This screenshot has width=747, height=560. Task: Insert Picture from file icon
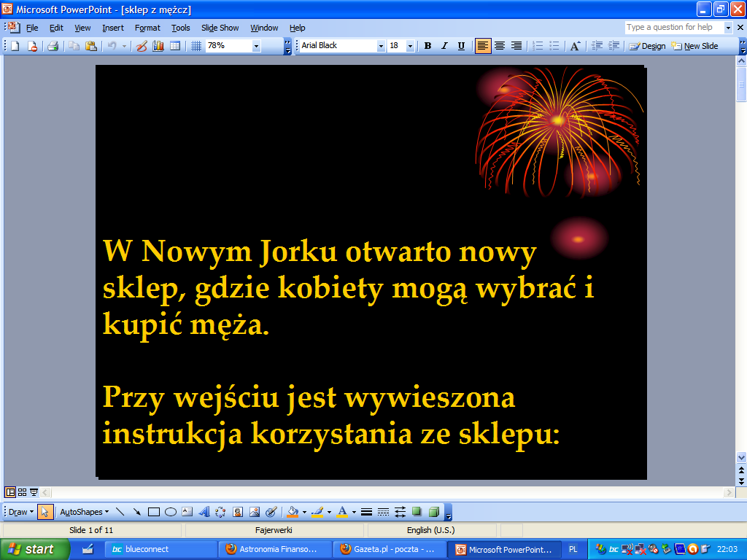click(255, 512)
